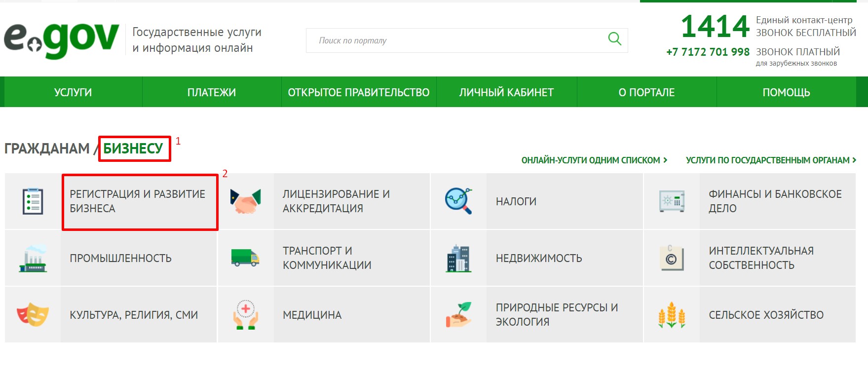Open the ОТКРЫТОЕ ПРАВИТЕЛЬСТВО menu
This screenshot has width=868, height=376.
tap(359, 92)
